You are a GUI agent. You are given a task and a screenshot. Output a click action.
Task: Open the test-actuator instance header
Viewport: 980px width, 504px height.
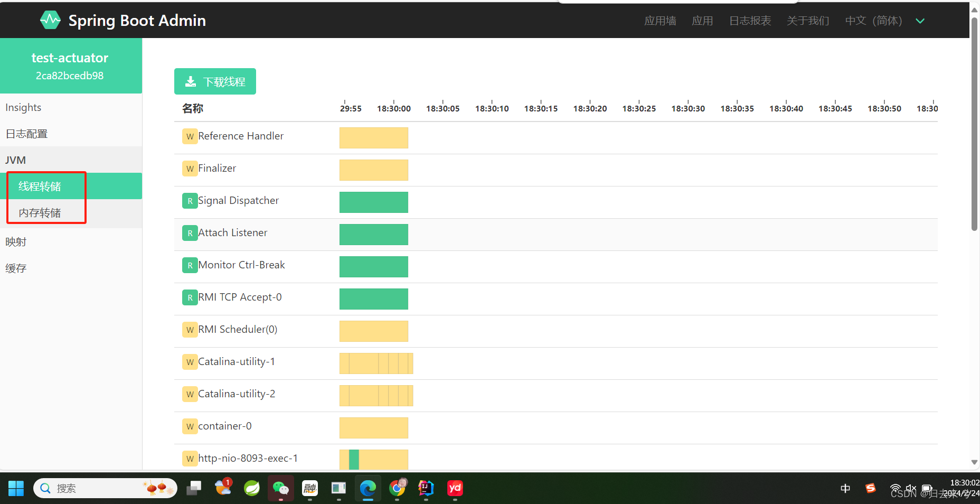(71, 66)
